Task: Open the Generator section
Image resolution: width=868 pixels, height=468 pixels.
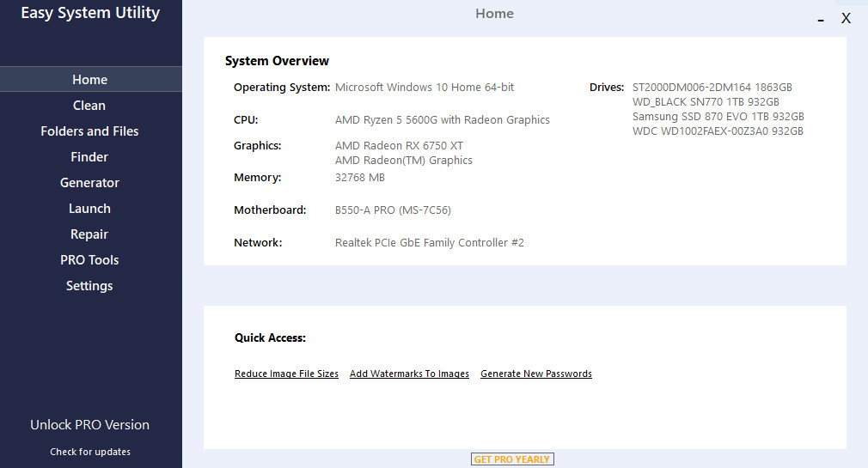Action: point(89,183)
